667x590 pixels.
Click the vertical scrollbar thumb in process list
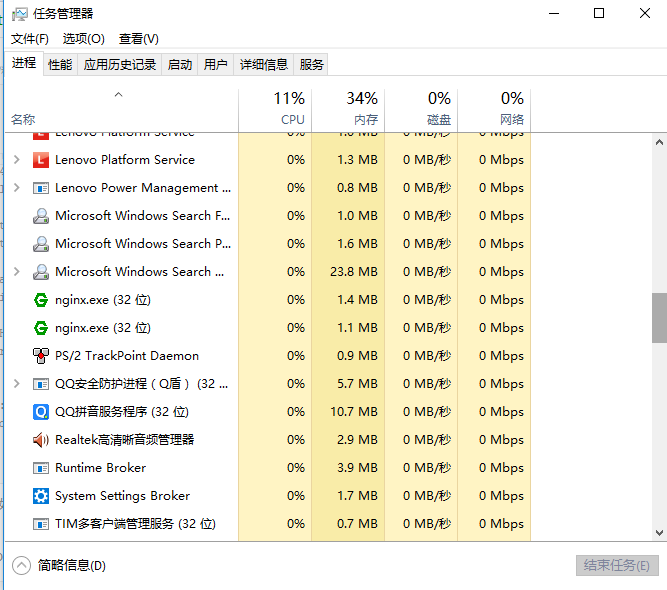pyautogui.click(x=659, y=318)
